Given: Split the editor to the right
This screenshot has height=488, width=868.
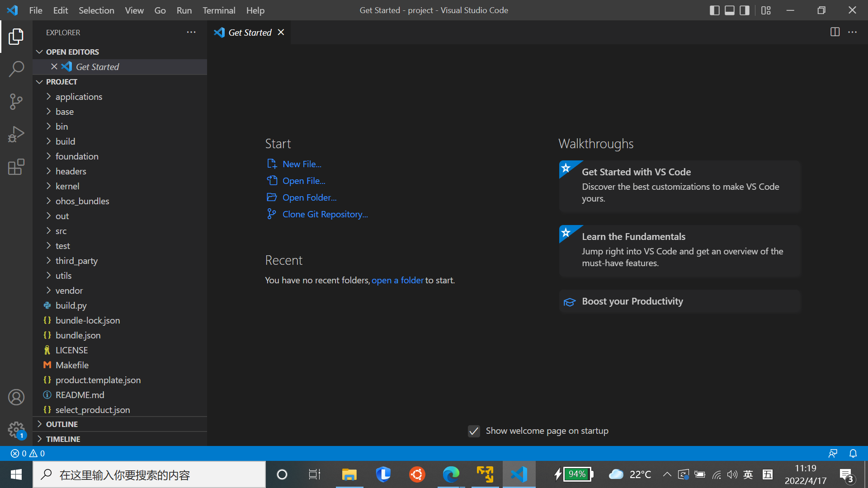Looking at the screenshot, I should (835, 32).
